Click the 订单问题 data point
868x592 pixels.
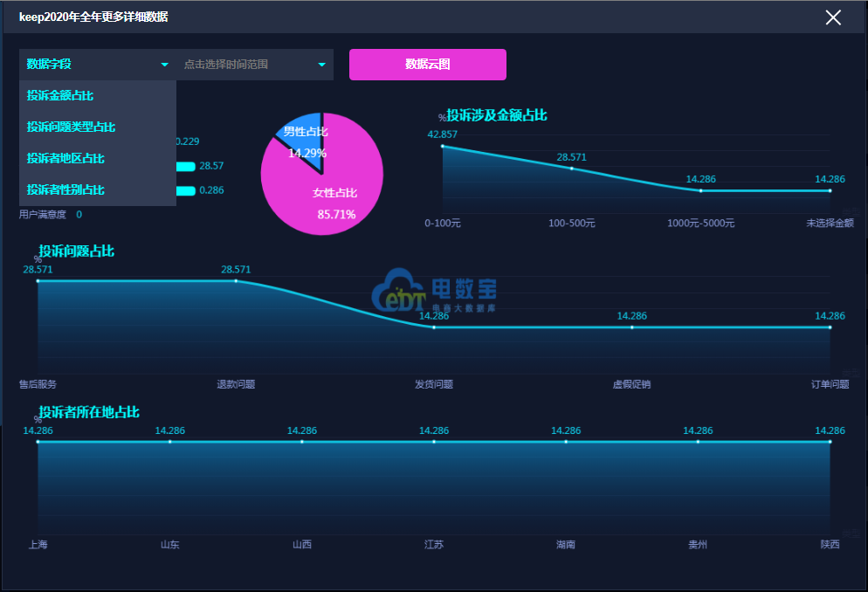pyautogui.click(x=830, y=327)
